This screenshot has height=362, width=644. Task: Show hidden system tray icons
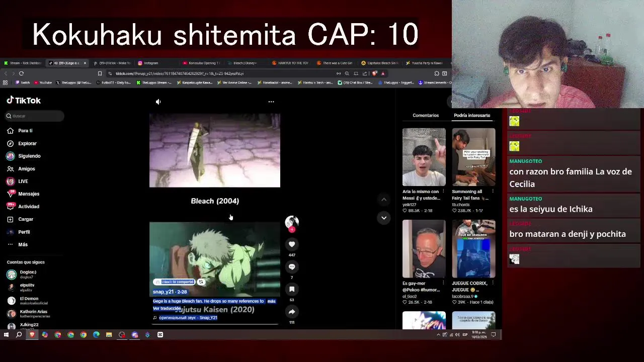tap(438, 335)
